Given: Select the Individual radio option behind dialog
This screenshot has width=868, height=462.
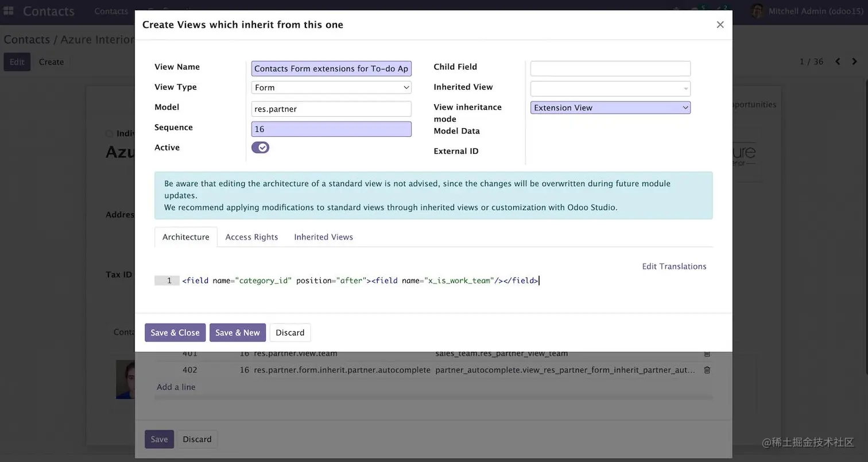Looking at the screenshot, I should coord(109,133).
